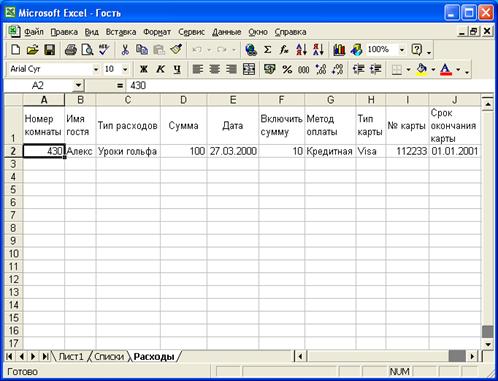The width and height of the screenshot is (498, 381).
Task: Click the horizontal scrollbar right arrow
Action: [x=472, y=356]
